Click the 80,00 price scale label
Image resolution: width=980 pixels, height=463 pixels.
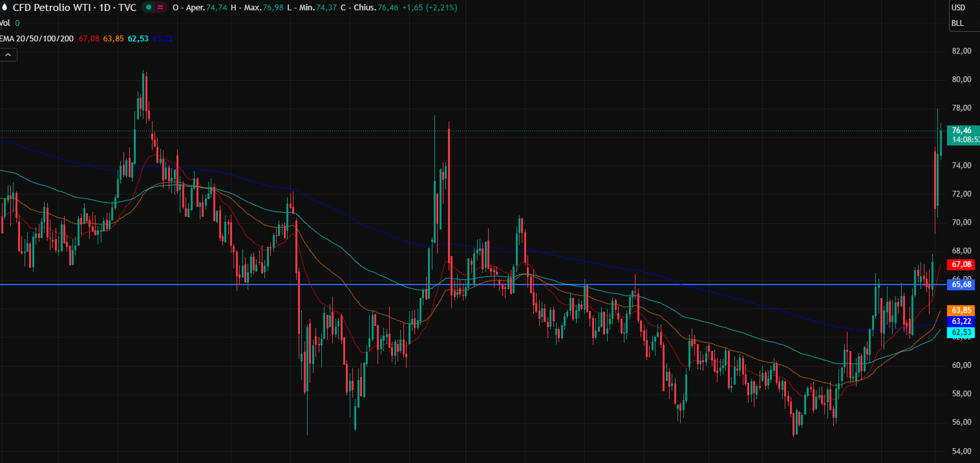click(x=962, y=80)
